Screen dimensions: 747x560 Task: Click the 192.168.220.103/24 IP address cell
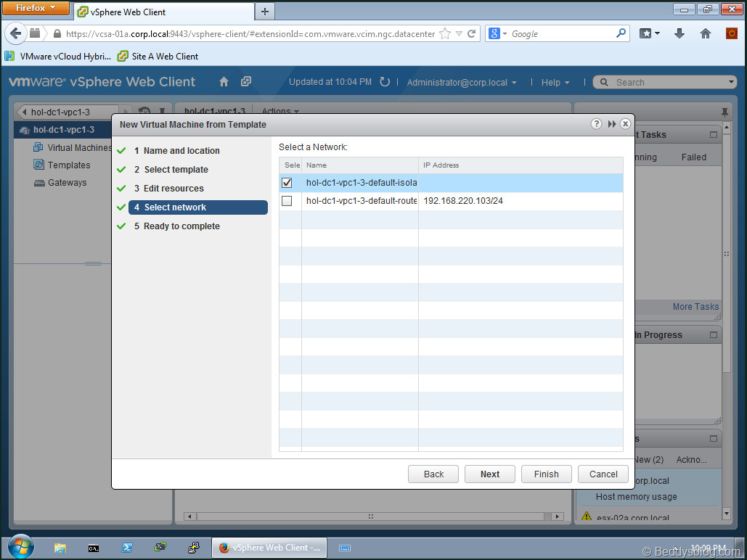[463, 201]
